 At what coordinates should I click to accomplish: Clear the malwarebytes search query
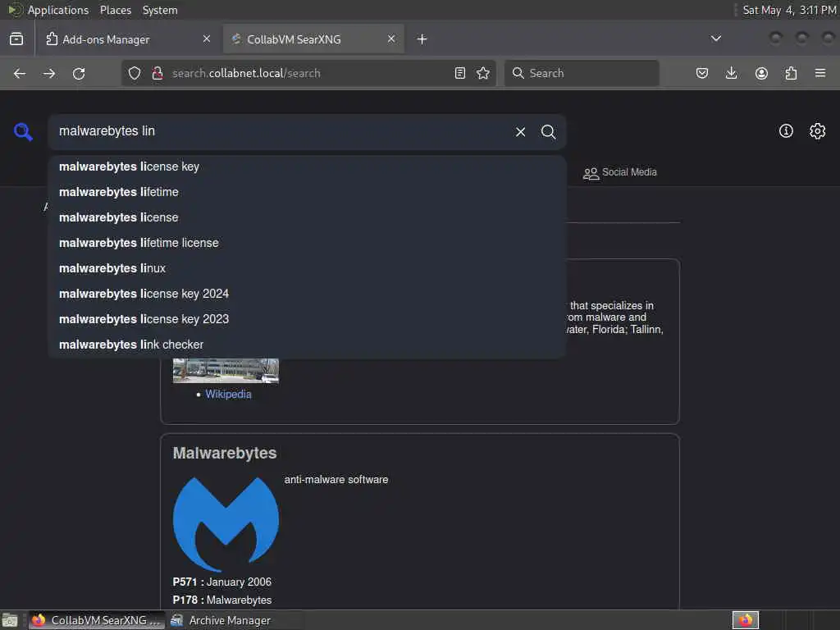pos(520,132)
